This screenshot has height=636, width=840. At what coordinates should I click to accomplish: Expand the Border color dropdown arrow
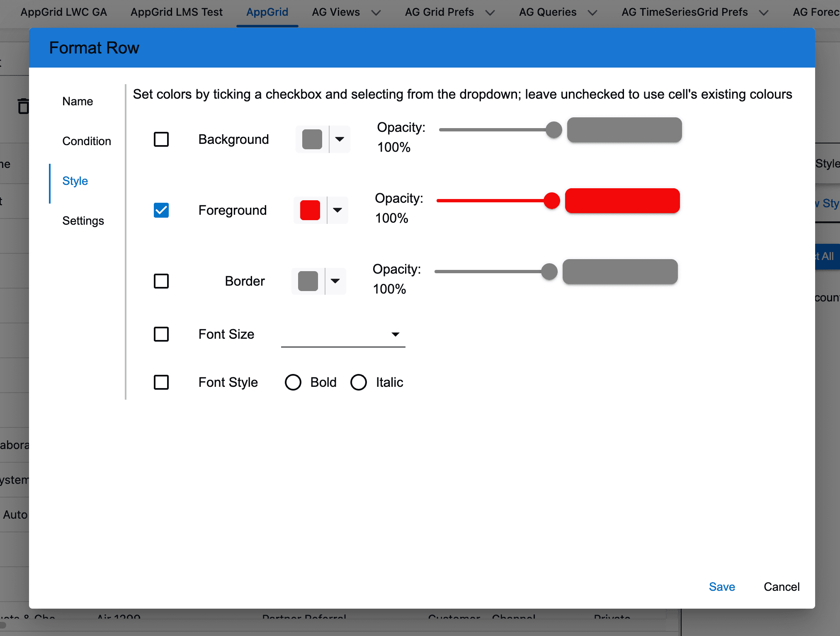pyautogui.click(x=335, y=281)
